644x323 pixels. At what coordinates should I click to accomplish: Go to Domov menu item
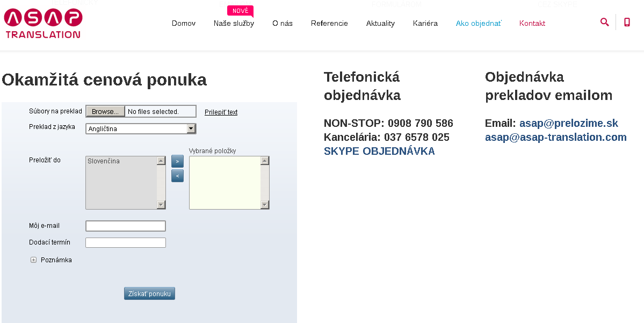184,24
